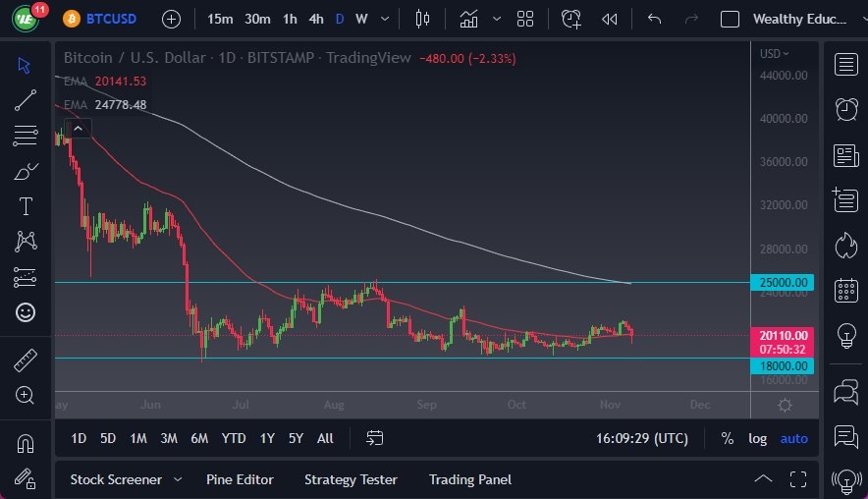Click the ideas lightbulb icon
This screenshot has height=499, width=868.
[x=845, y=335]
